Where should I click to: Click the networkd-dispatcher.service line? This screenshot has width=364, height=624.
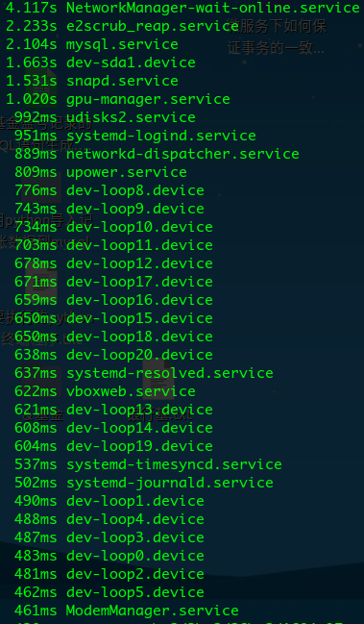pos(157,154)
